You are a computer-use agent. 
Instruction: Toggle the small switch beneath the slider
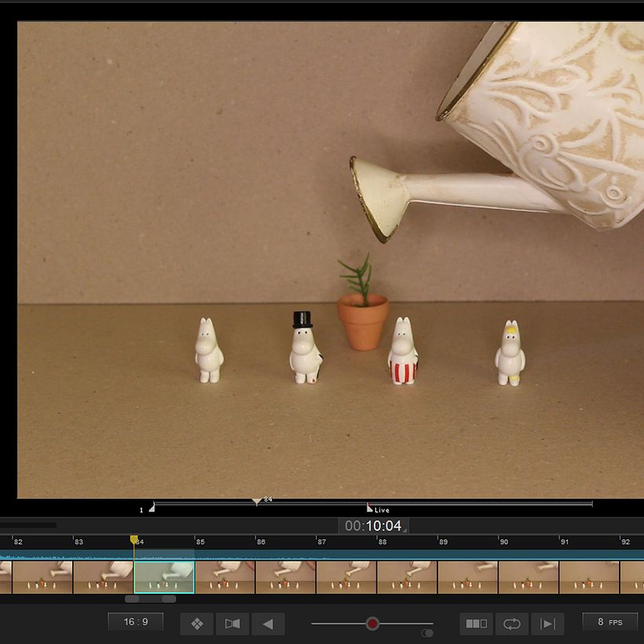427,633
